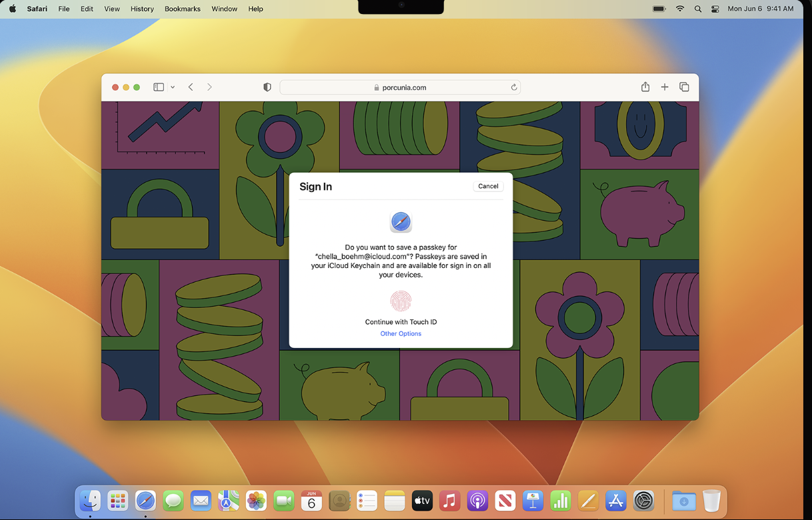Open the Downloads folder in the Dock
The height and width of the screenshot is (520, 812).
[x=684, y=500]
